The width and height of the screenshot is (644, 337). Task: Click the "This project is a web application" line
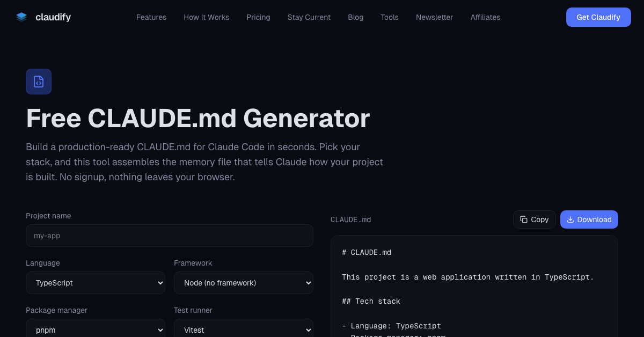468,277
